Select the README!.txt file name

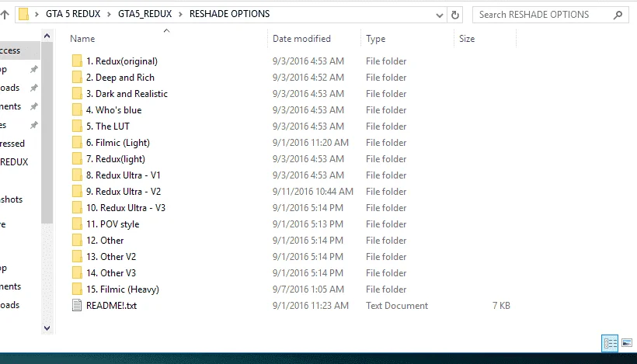(111, 306)
